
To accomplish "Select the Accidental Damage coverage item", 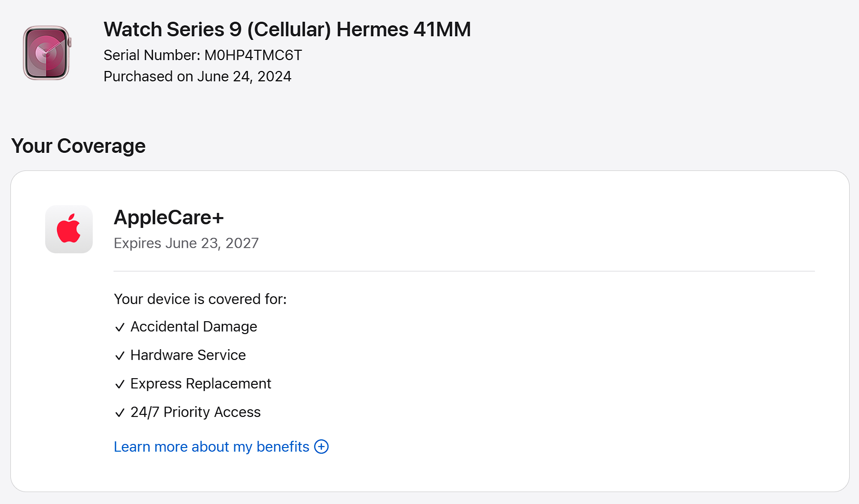I will click(193, 327).
